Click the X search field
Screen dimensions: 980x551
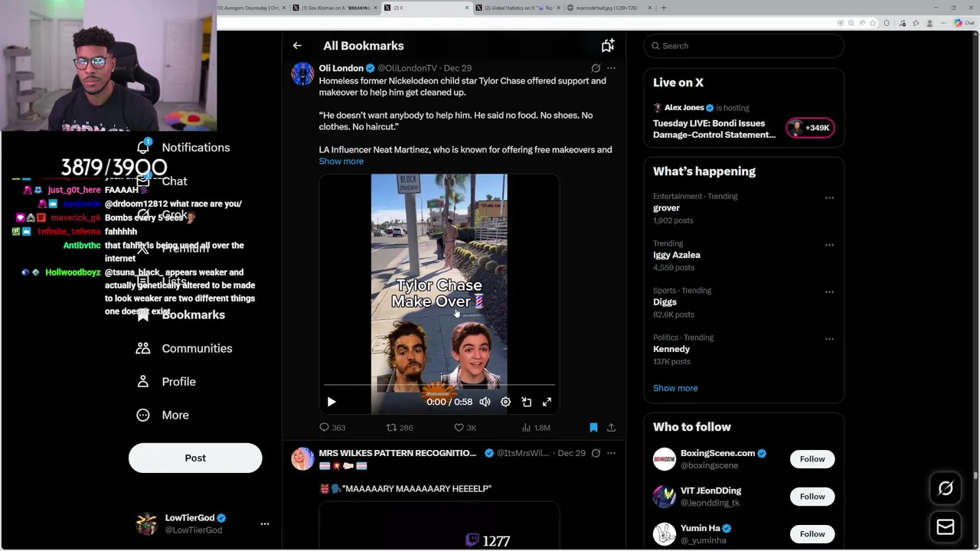[x=743, y=46]
